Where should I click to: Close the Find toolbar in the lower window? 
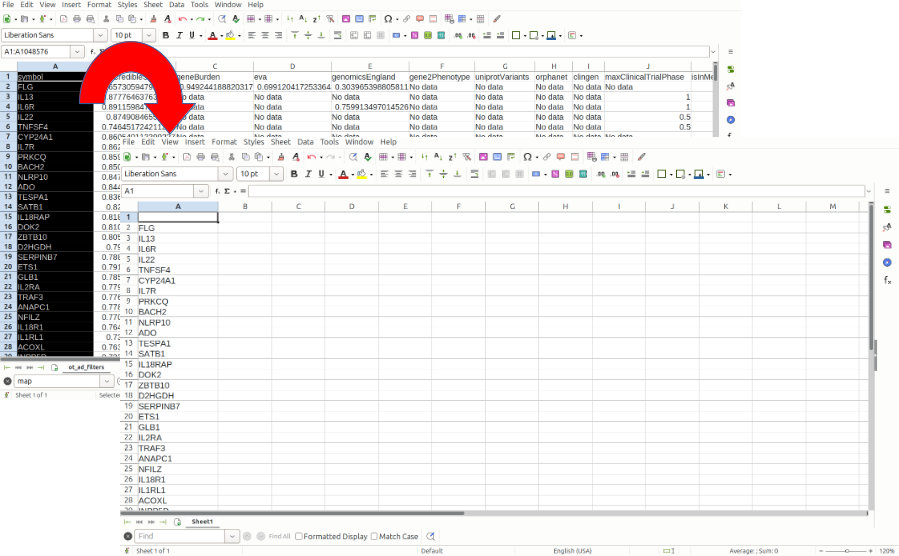point(128,536)
